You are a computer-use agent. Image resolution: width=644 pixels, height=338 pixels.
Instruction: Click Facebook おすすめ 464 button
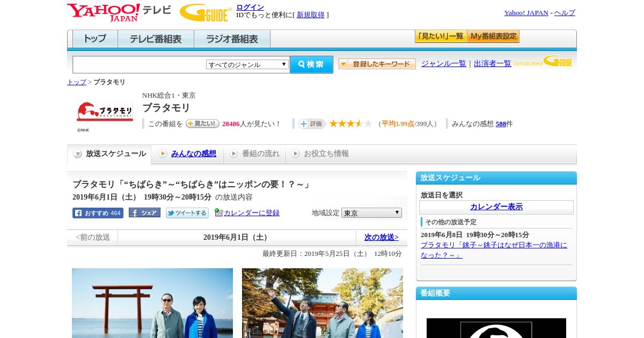(98, 213)
